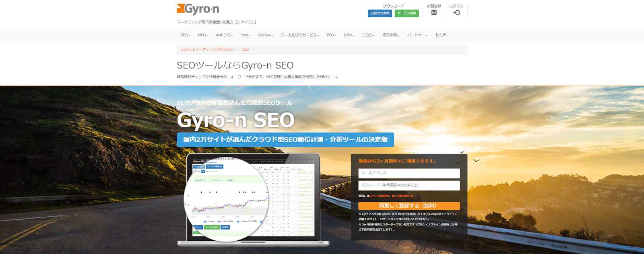Go to the セミナー page
The width and height of the screenshot is (644, 254).
tap(442, 35)
